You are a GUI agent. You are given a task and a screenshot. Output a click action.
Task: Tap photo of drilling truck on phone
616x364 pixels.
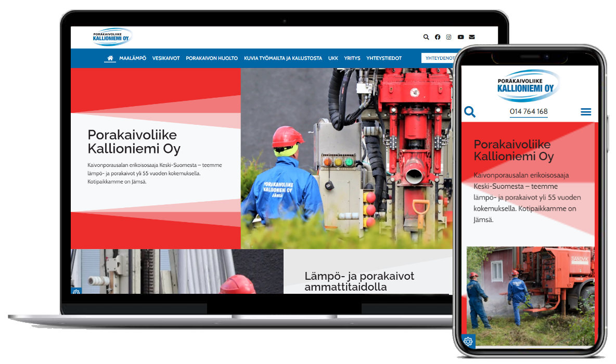pyautogui.click(x=530, y=296)
